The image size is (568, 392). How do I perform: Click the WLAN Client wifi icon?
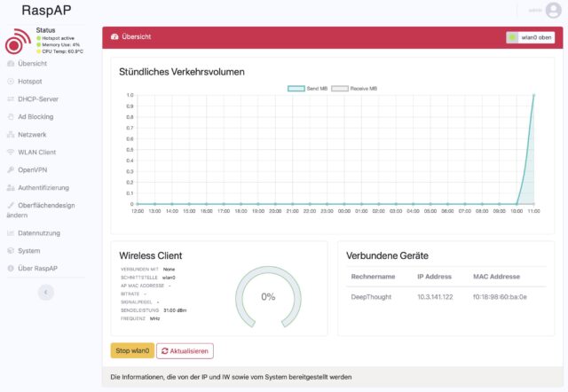pos(11,153)
